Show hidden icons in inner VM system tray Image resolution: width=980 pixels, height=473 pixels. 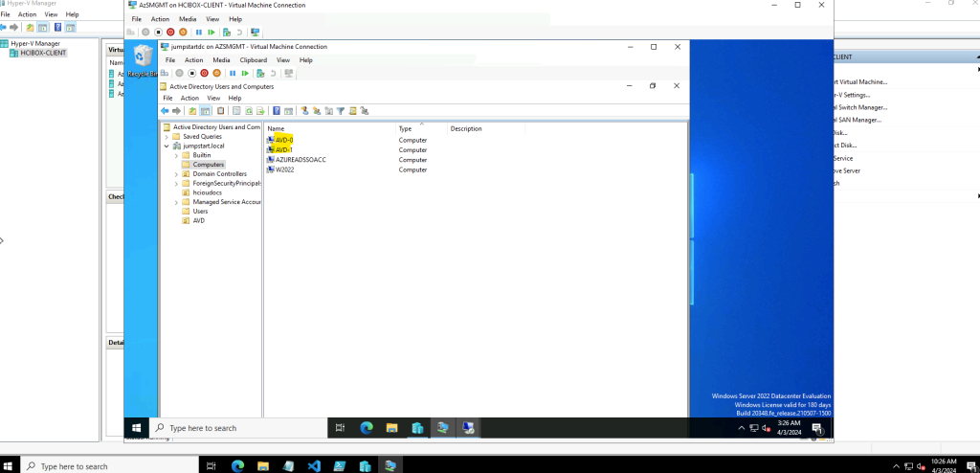742,428
